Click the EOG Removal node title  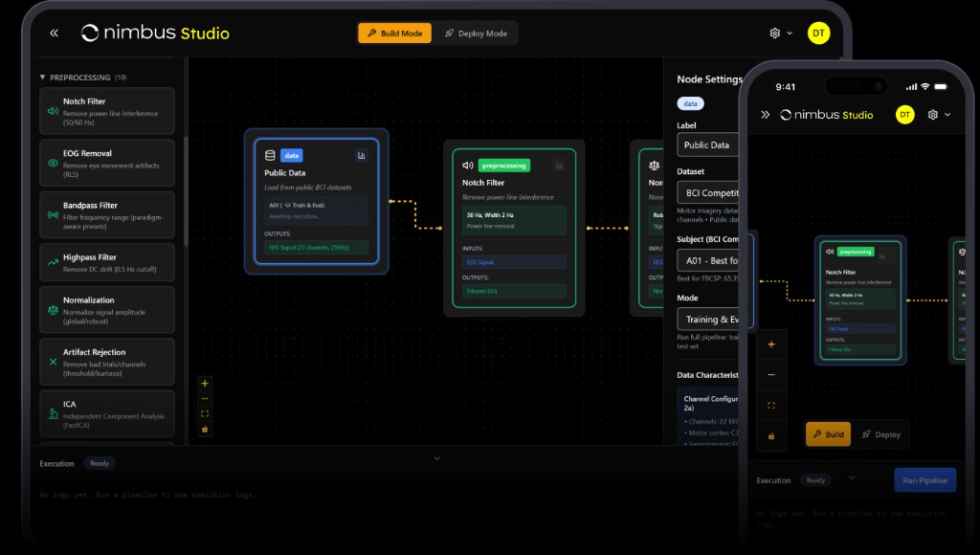tap(87, 153)
